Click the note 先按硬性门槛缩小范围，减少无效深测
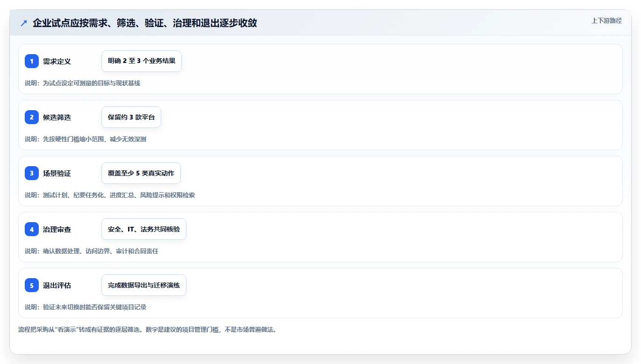This screenshot has width=641, height=364. pyautogui.click(x=94, y=139)
